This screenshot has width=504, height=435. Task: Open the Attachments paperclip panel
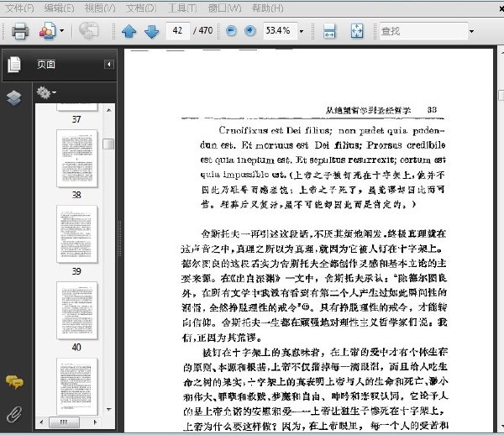(x=14, y=414)
